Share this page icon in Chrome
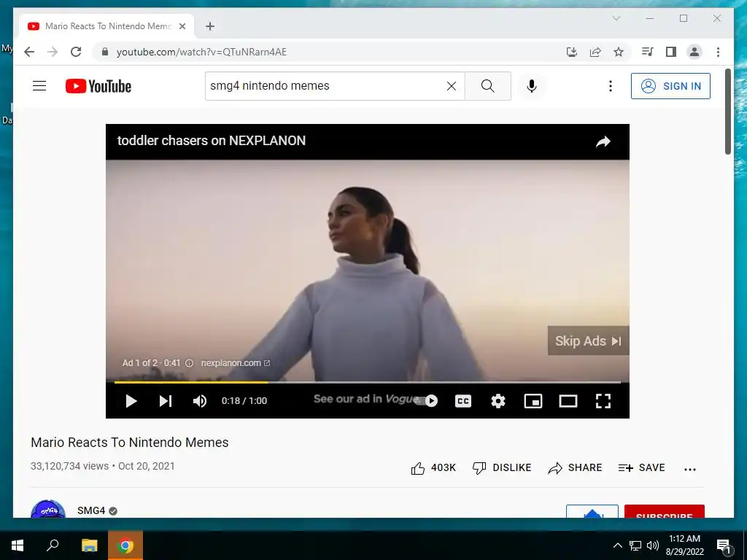Image resolution: width=747 pixels, height=560 pixels. [x=595, y=52]
